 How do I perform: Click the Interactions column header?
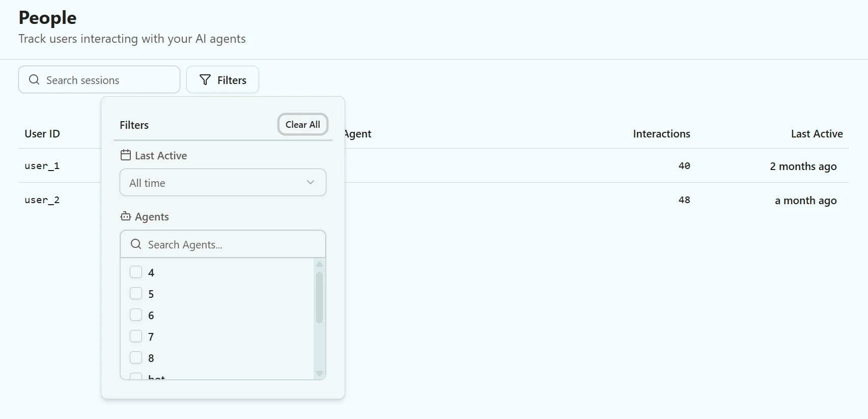tap(661, 133)
